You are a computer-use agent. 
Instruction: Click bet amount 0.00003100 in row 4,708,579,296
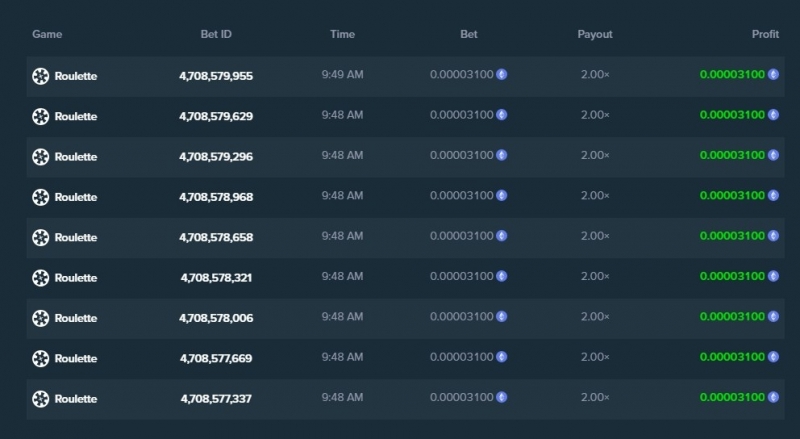[x=462, y=155]
